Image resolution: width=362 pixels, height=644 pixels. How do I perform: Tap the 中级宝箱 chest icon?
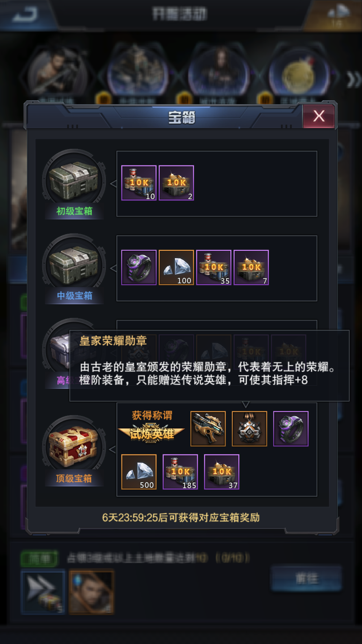click(74, 266)
